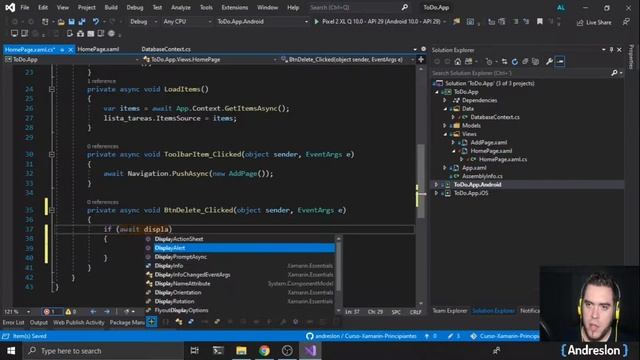Click the Solution Explorer Home icon
Viewport: 640px width, 360px height.
tap(458, 62)
